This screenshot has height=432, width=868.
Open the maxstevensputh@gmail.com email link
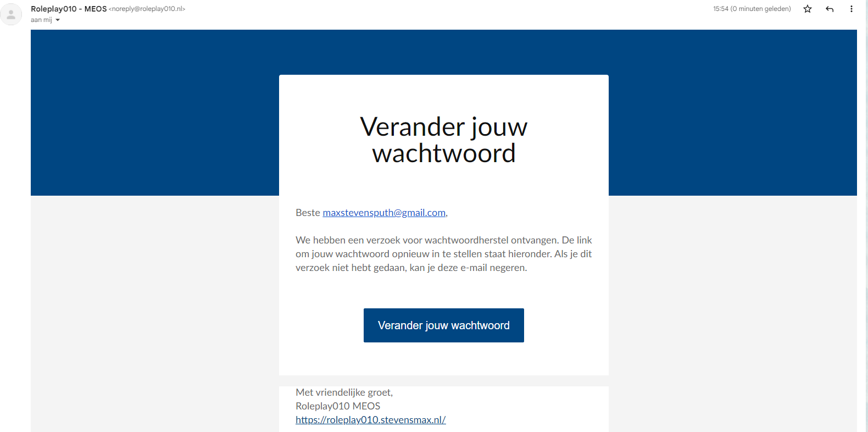click(383, 213)
